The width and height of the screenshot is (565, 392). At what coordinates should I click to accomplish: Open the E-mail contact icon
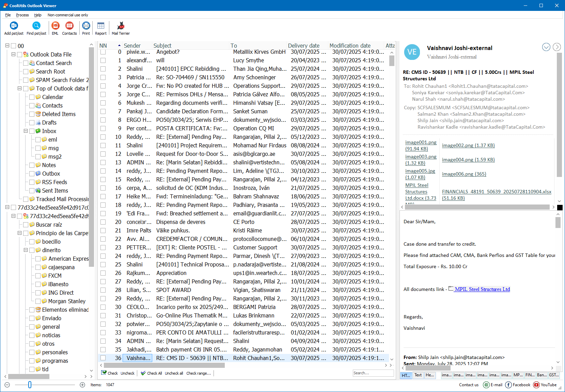pyautogui.click(x=486, y=385)
